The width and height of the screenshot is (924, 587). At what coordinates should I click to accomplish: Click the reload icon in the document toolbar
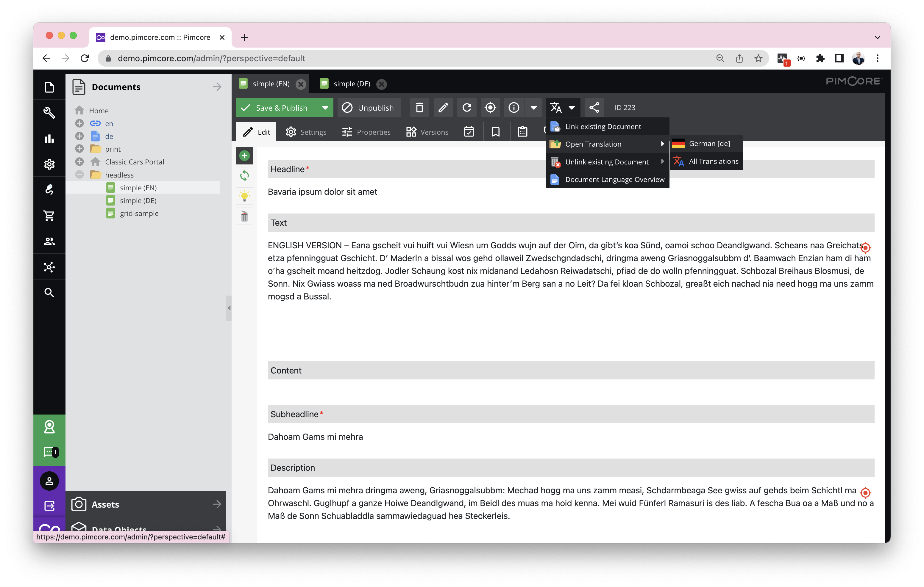click(466, 108)
